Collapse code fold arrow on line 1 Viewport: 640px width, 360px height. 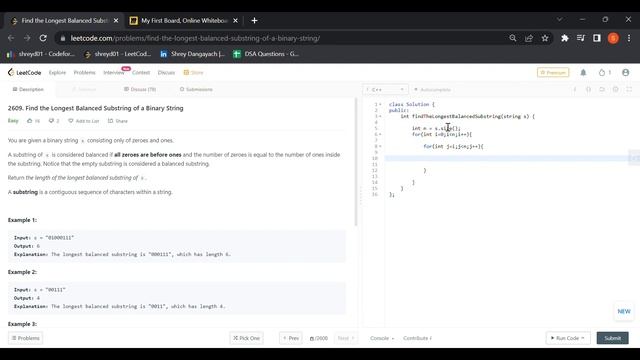coord(380,104)
